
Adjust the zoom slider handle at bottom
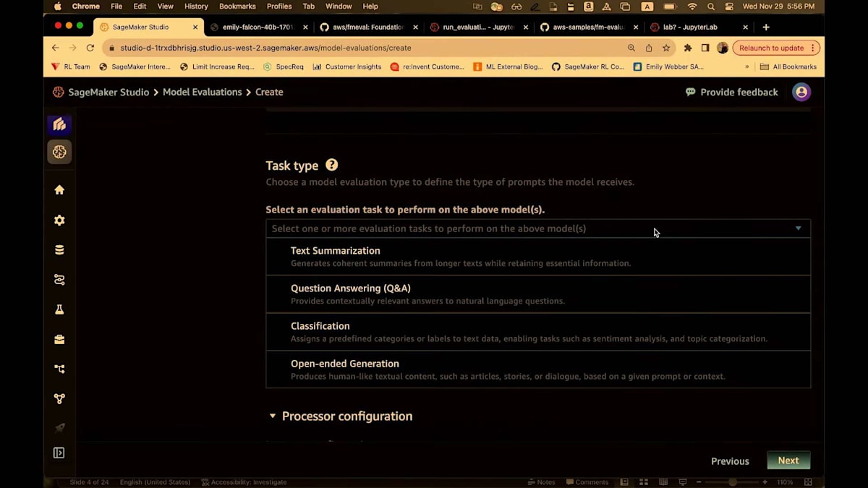pyautogui.click(x=733, y=482)
